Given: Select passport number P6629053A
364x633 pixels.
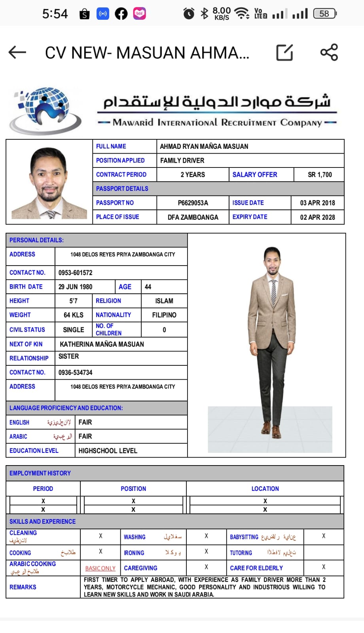Looking at the screenshot, I should click(x=193, y=203).
